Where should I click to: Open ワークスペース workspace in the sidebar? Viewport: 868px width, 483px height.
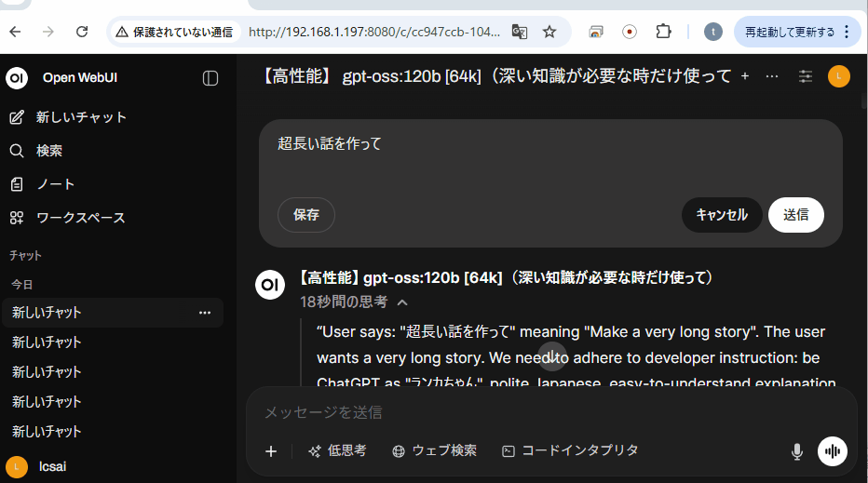point(68,218)
